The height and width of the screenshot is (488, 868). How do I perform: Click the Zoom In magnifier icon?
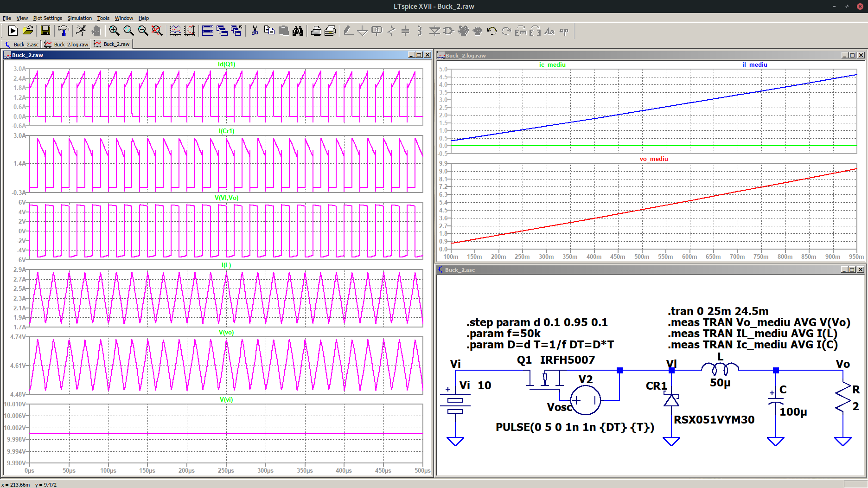click(x=114, y=31)
